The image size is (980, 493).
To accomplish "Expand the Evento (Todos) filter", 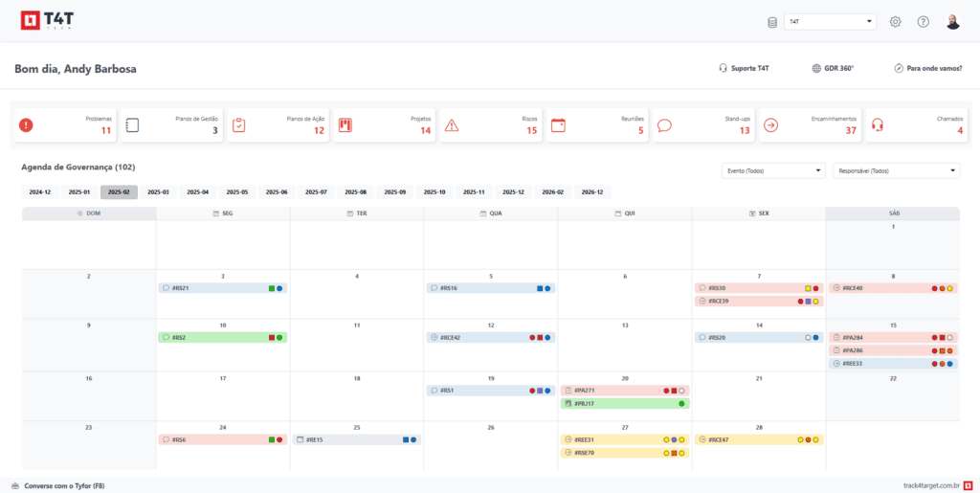I will click(773, 170).
